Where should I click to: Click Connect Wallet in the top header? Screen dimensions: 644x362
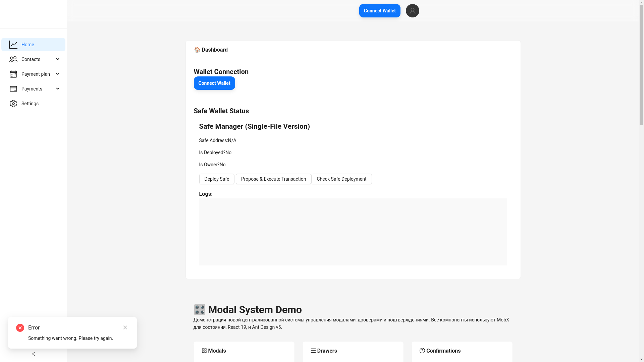coord(380,11)
